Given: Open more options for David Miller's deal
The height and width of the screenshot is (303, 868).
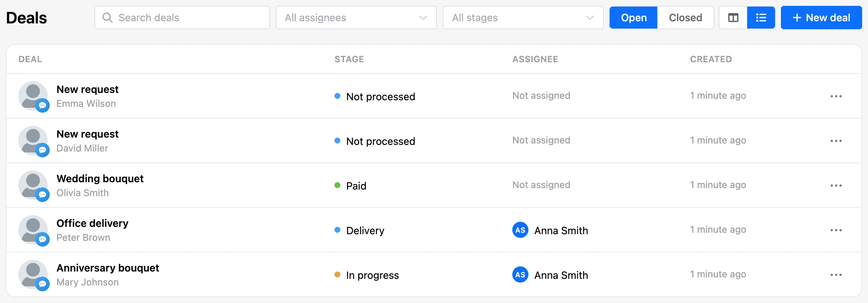Looking at the screenshot, I should tap(836, 141).
